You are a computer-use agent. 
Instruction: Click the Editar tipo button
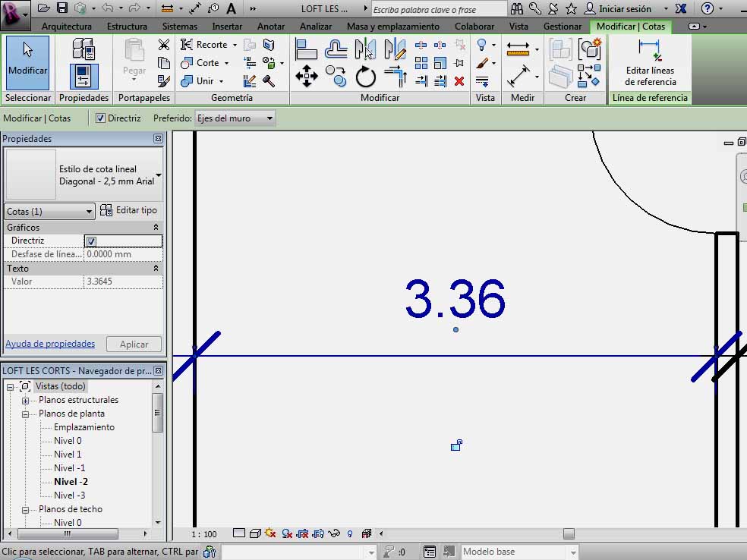[x=129, y=210]
